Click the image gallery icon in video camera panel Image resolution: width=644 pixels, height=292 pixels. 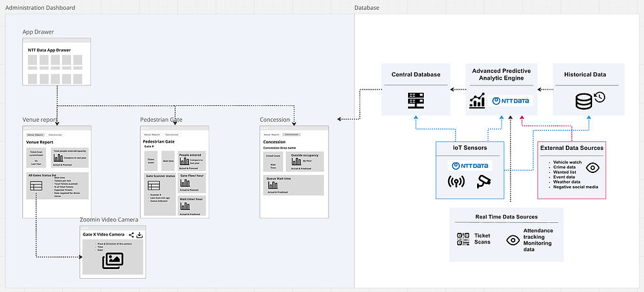click(112, 260)
